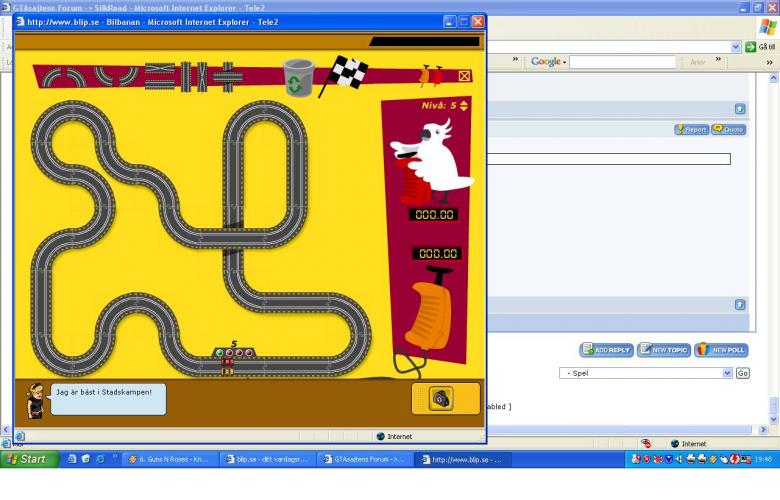
Task: Click the forum page scrollbar down arrow
Action: pos(774,419)
